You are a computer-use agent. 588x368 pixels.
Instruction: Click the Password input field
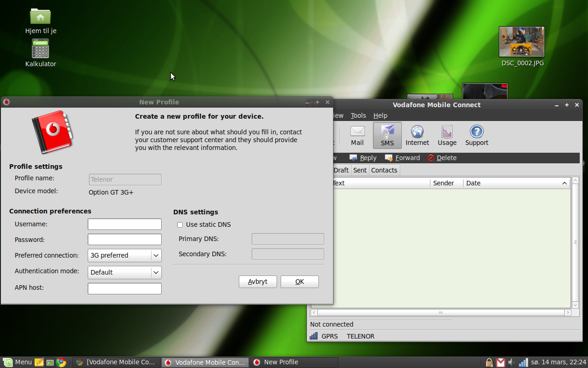click(x=124, y=239)
